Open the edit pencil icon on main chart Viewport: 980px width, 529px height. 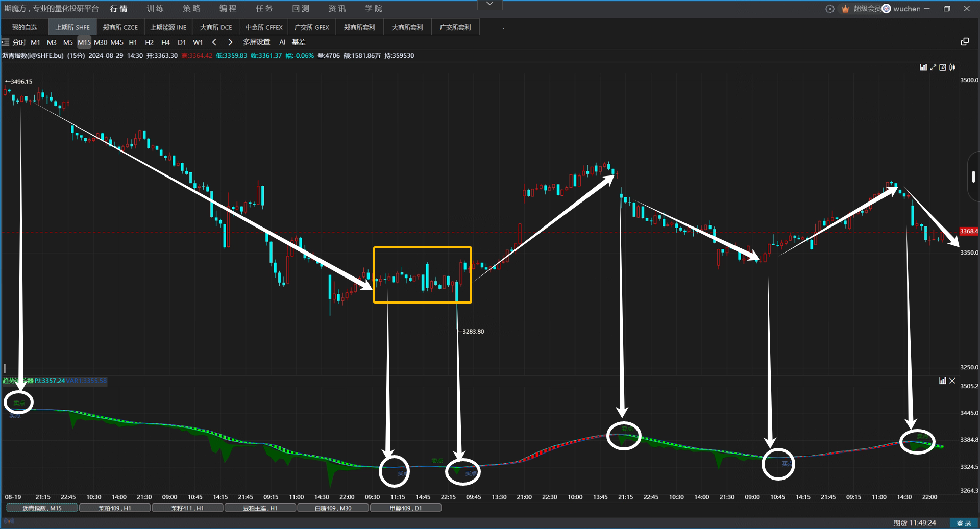click(x=943, y=67)
